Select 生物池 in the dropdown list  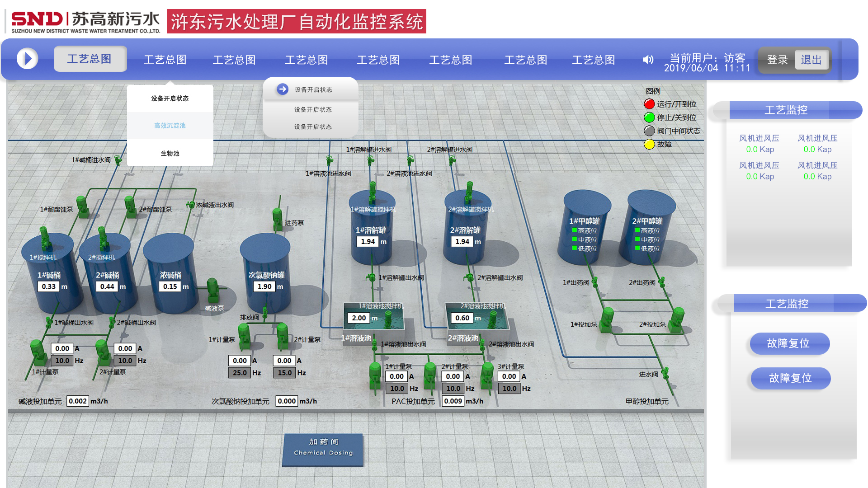(170, 154)
